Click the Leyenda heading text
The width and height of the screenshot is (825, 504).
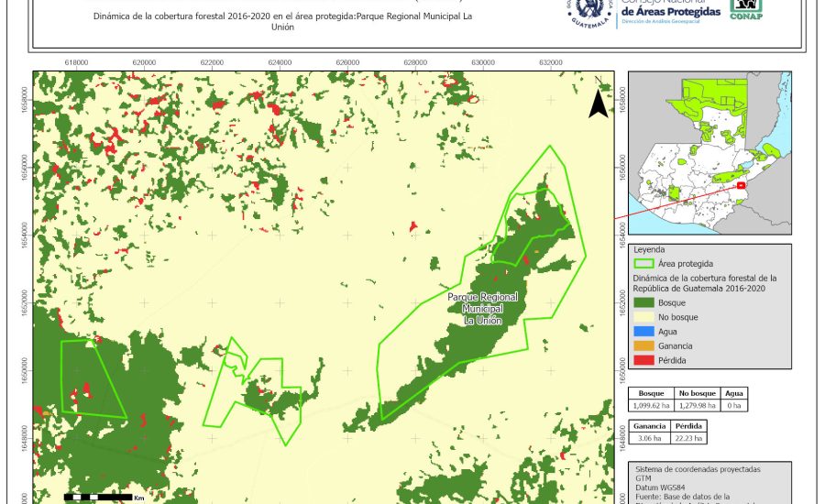click(649, 248)
